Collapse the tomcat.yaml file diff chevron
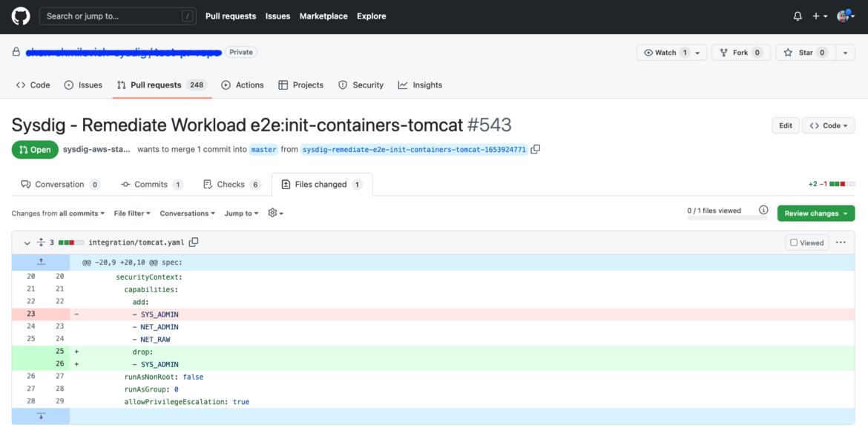Viewport: 868px width, 439px height. 27,242
